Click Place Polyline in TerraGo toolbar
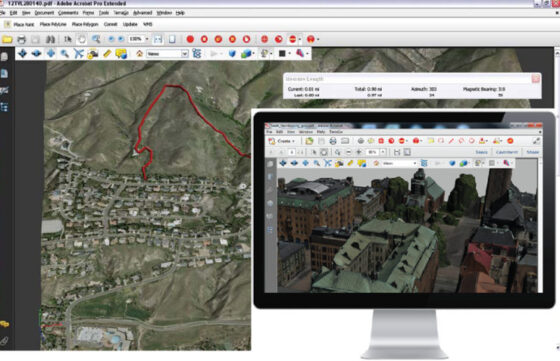The height and width of the screenshot is (361, 560). tap(53, 24)
